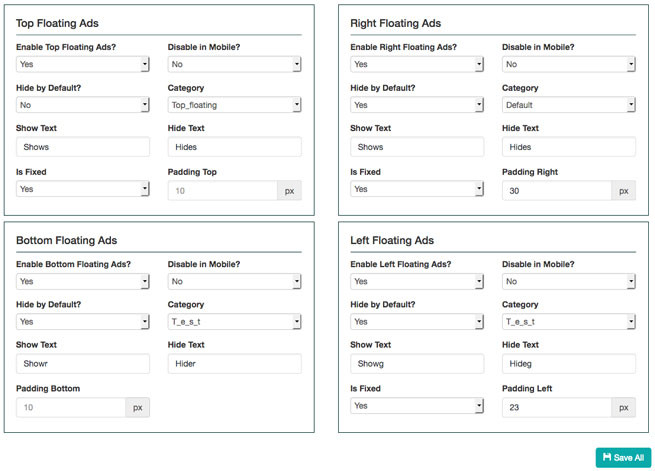Open Hide by Default dropdown in Bottom Ads

pyautogui.click(x=83, y=322)
